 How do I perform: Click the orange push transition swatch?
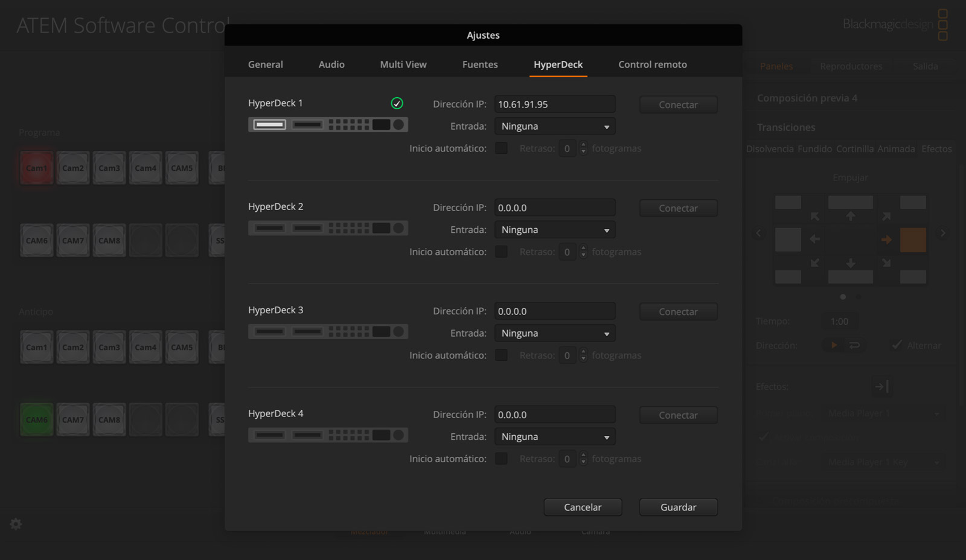point(913,240)
